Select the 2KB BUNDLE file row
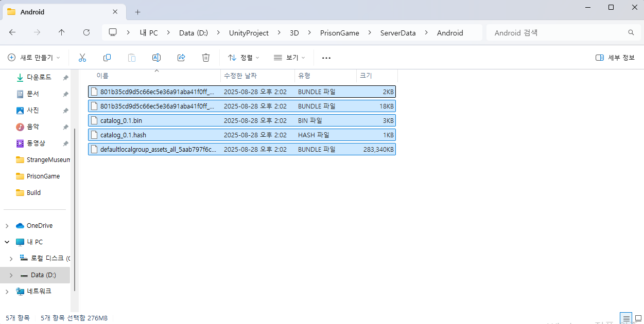Image resolution: width=644 pixels, height=324 pixels. click(x=242, y=92)
